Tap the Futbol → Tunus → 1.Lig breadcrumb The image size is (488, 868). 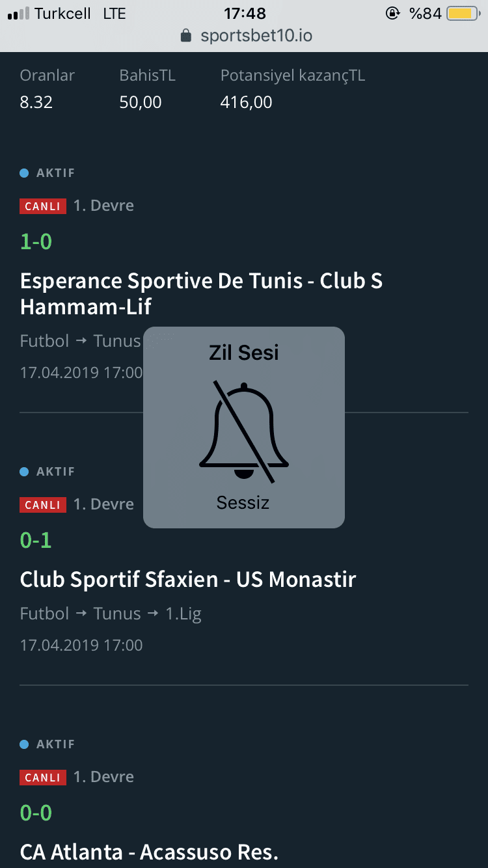click(x=111, y=614)
